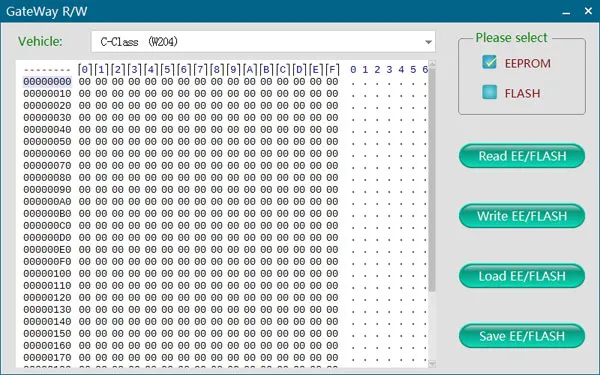Click the [7] hex column header
The height and width of the screenshot is (375, 600).
point(200,70)
